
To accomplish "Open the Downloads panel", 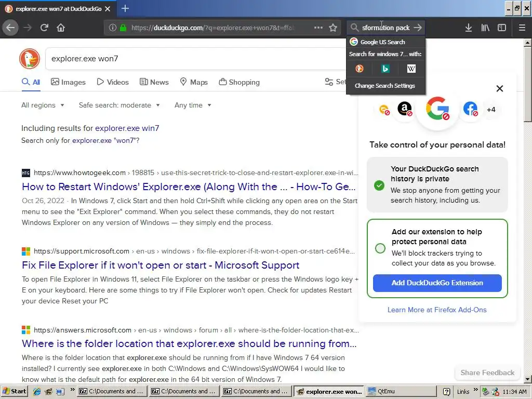I will (x=469, y=28).
